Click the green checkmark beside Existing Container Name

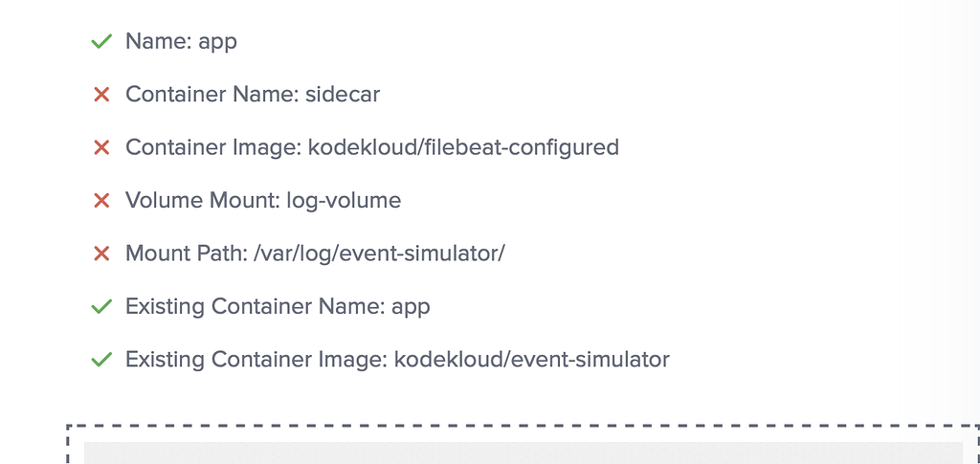pyautogui.click(x=101, y=307)
